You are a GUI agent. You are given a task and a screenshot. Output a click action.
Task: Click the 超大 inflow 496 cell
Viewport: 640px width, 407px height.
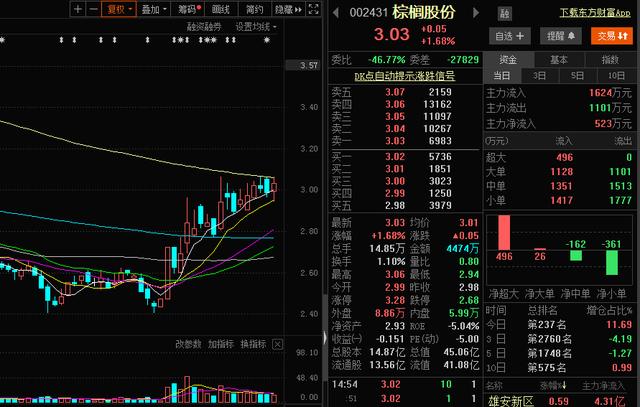564,158
